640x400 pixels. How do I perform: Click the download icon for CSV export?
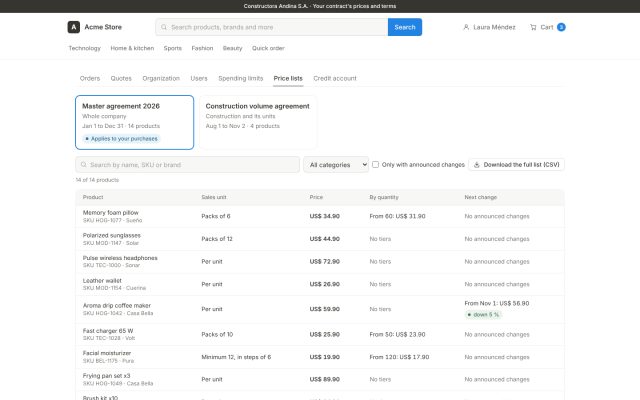coord(476,165)
